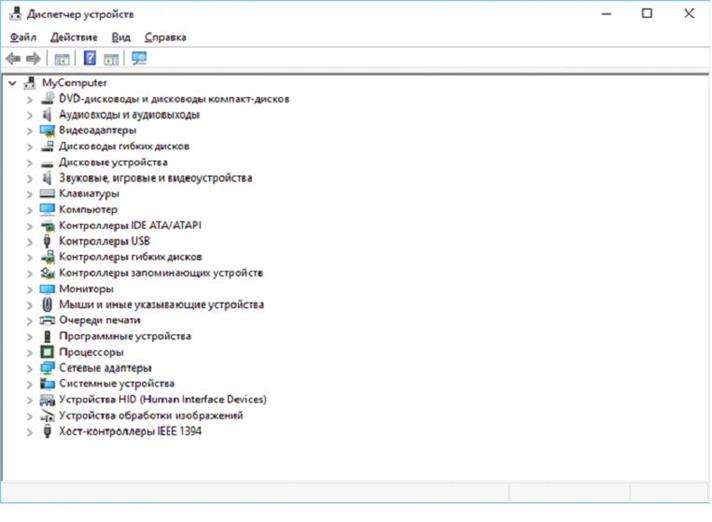
Task: Close the Диспетчер устройств window
Action: coord(689,14)
